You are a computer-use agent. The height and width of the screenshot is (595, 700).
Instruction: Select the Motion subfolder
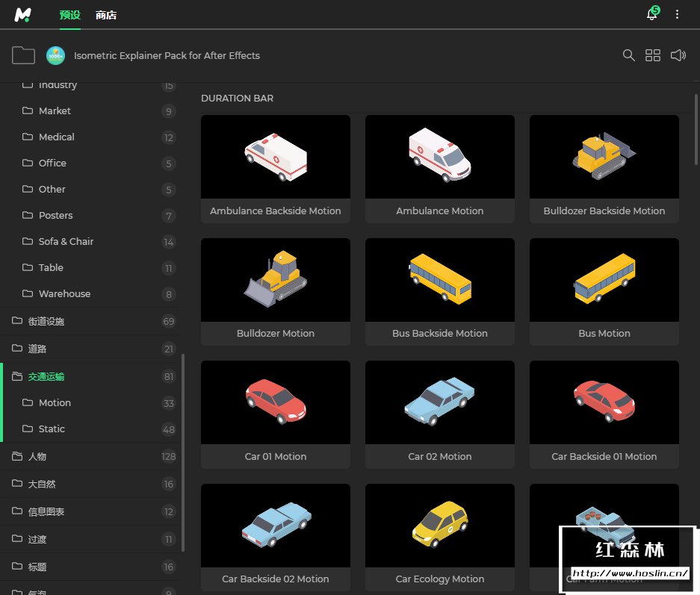pos(55,403)
